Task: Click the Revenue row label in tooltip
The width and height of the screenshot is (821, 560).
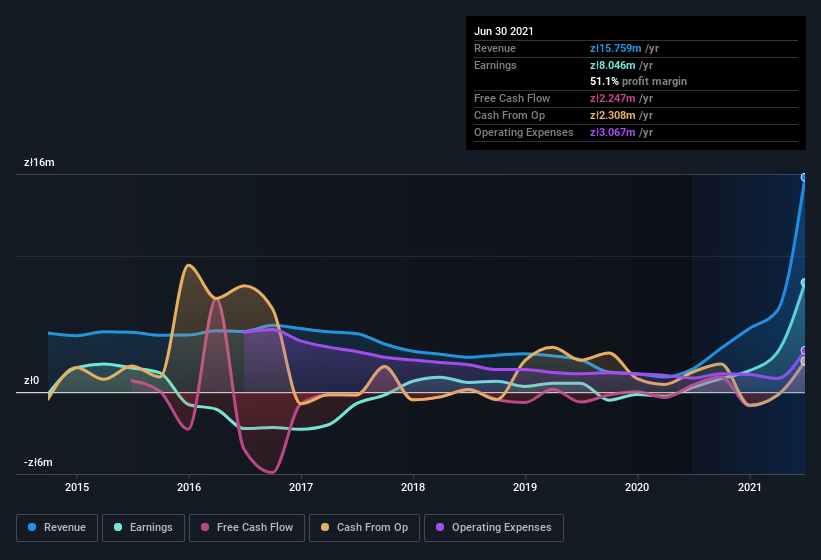Action: point(495,48)
